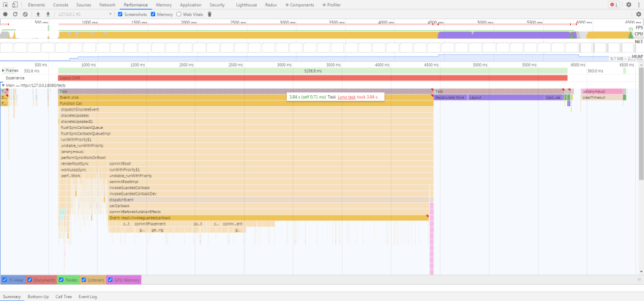
Task: Activate the inspect element picker
Action: click(x=6, y=5)
